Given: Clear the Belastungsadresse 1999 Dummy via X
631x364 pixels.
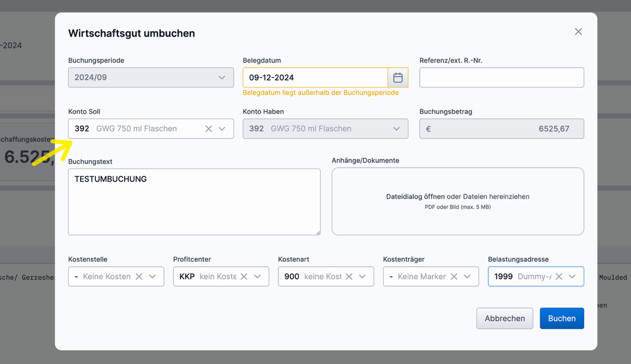Looking at the screenshot, I should tap(558, 277).
